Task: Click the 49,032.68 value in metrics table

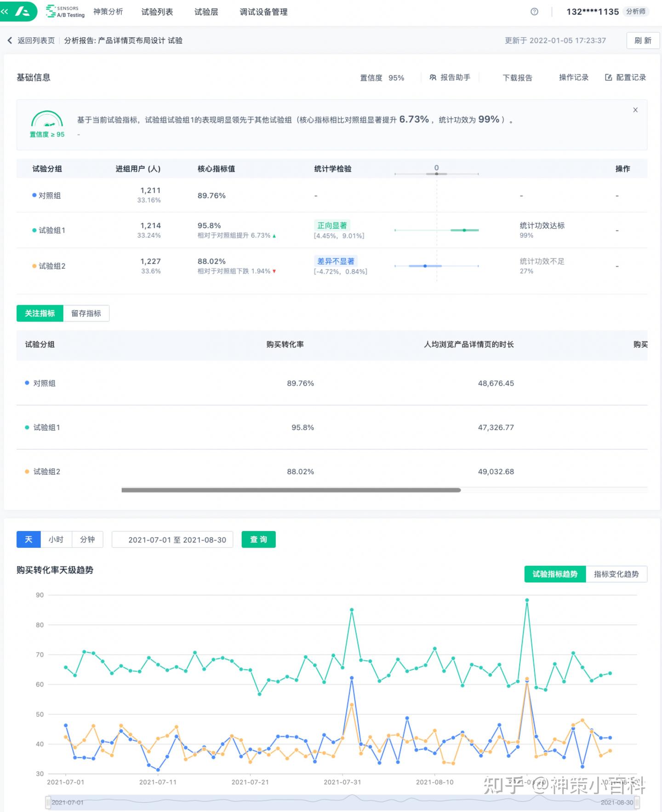Action: (x=496, y=472)
